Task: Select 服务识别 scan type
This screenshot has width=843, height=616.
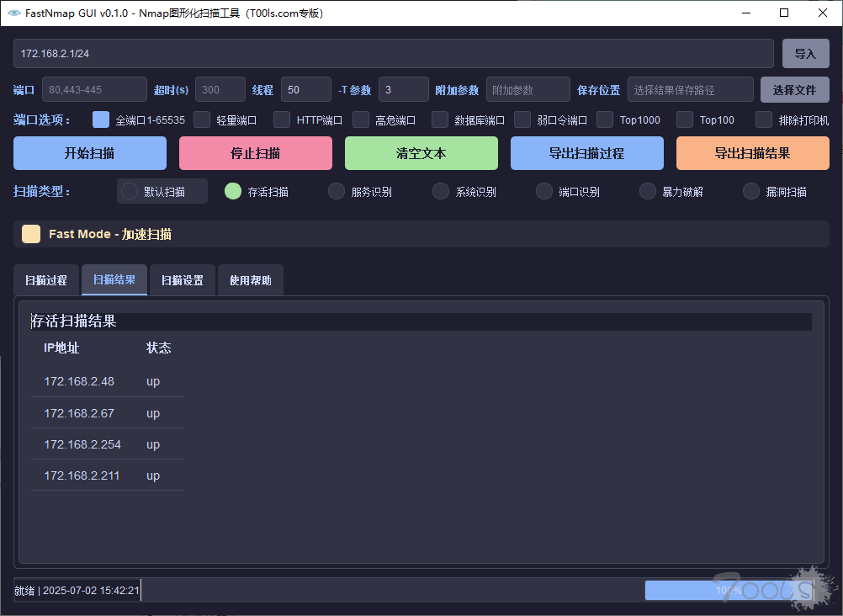Action: 337,191
